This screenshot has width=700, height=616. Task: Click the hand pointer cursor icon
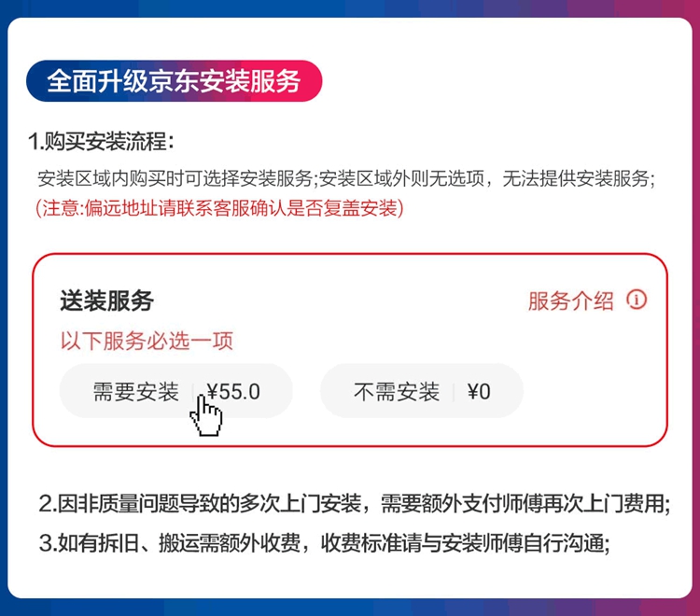click(205, 418)
